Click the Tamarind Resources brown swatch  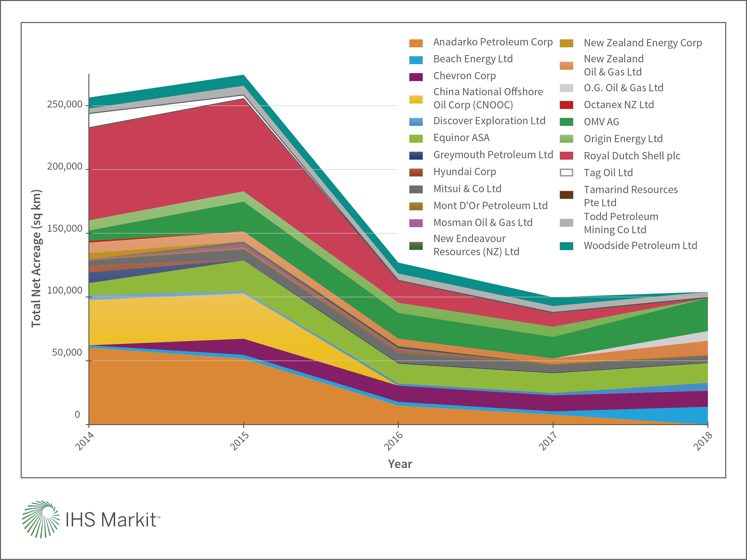(x=566, y=195)
